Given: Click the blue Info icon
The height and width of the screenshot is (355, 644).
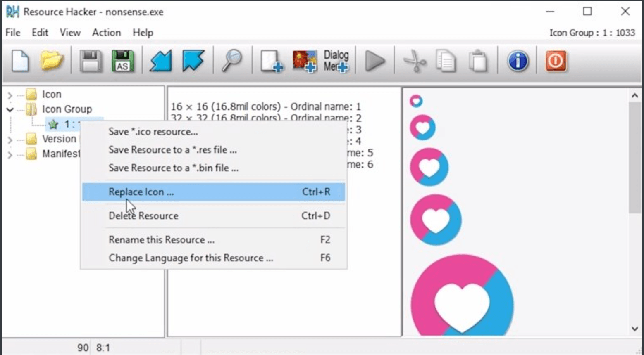Looking at the screenshot, I should pos(518,61).
